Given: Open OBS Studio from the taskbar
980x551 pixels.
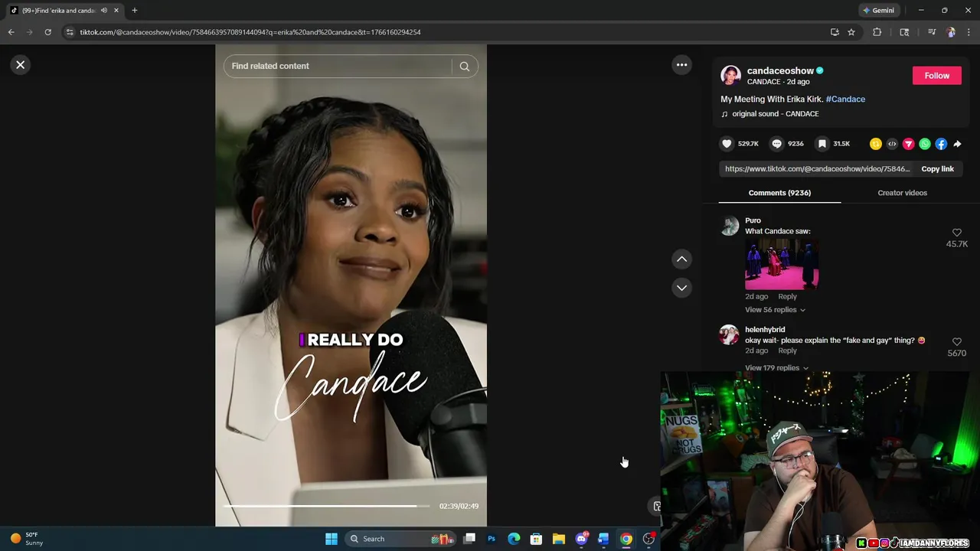Looking at the screenshot, I should [648, 539].
